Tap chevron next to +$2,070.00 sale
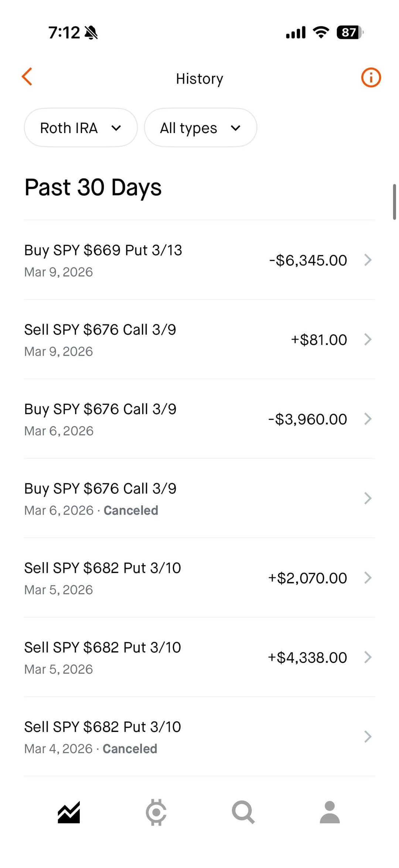 click(368, 578)
